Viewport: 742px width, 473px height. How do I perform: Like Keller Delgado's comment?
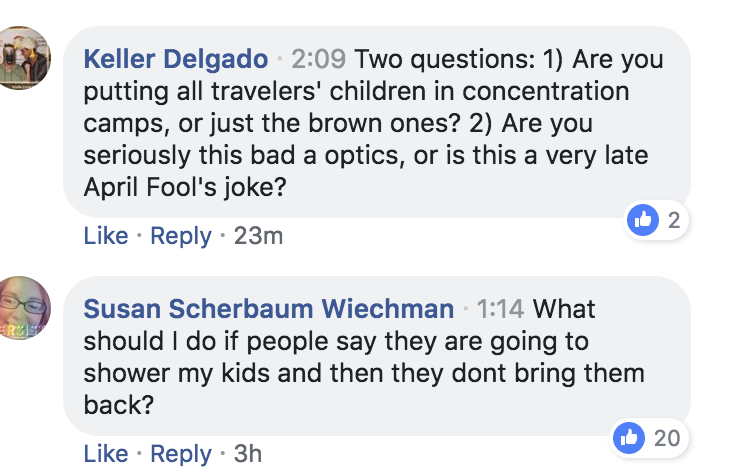[106, 236]
